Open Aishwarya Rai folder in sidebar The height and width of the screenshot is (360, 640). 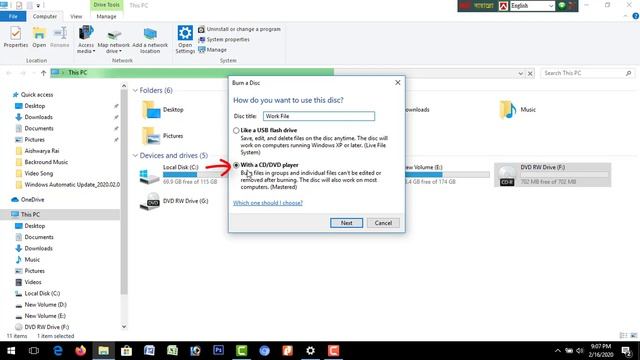[42, 151]
